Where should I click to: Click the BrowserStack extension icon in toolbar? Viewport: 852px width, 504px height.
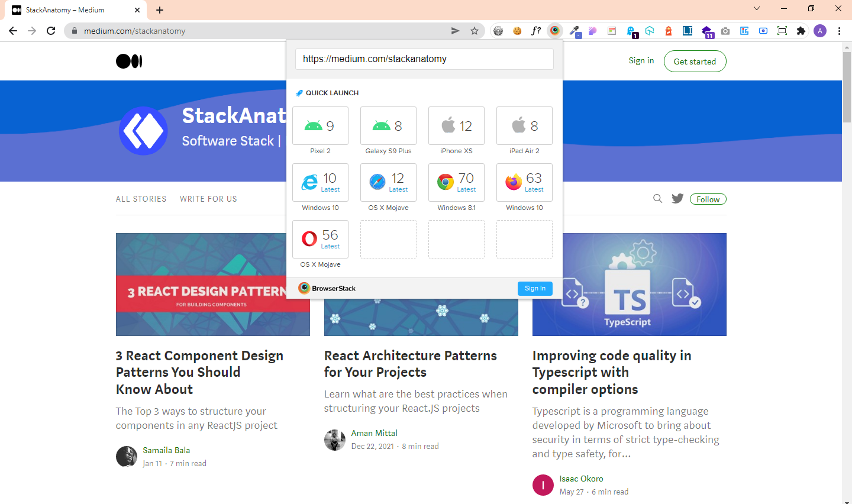(x=555, y=31)
